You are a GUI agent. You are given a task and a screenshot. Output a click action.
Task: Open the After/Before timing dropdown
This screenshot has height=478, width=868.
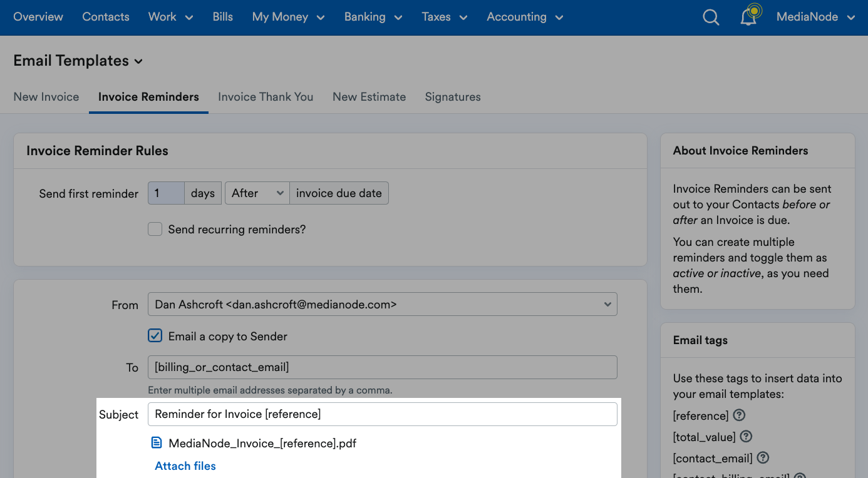coord(257,193)
